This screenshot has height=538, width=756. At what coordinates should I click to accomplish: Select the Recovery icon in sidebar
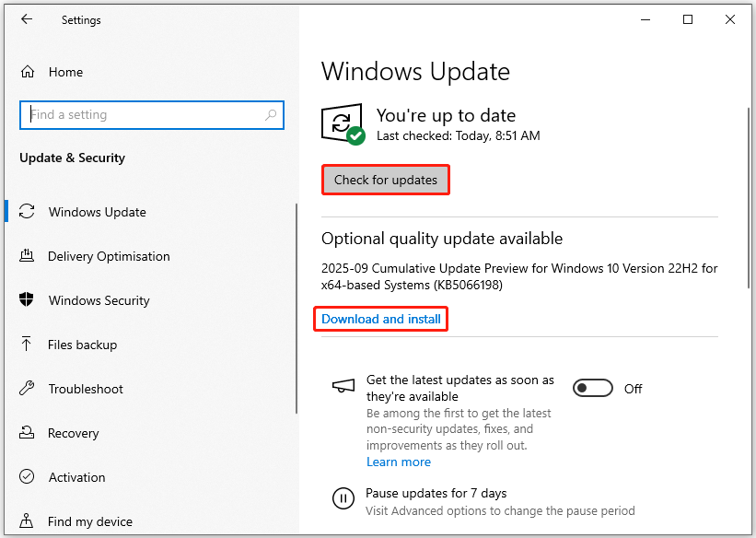(28, 433)
